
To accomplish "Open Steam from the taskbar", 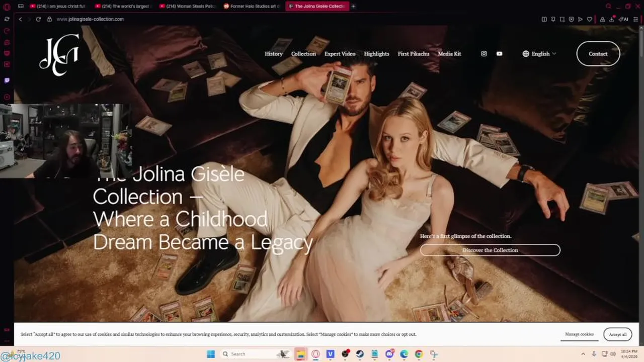I will pyautogui.click(x=360, y=354).
